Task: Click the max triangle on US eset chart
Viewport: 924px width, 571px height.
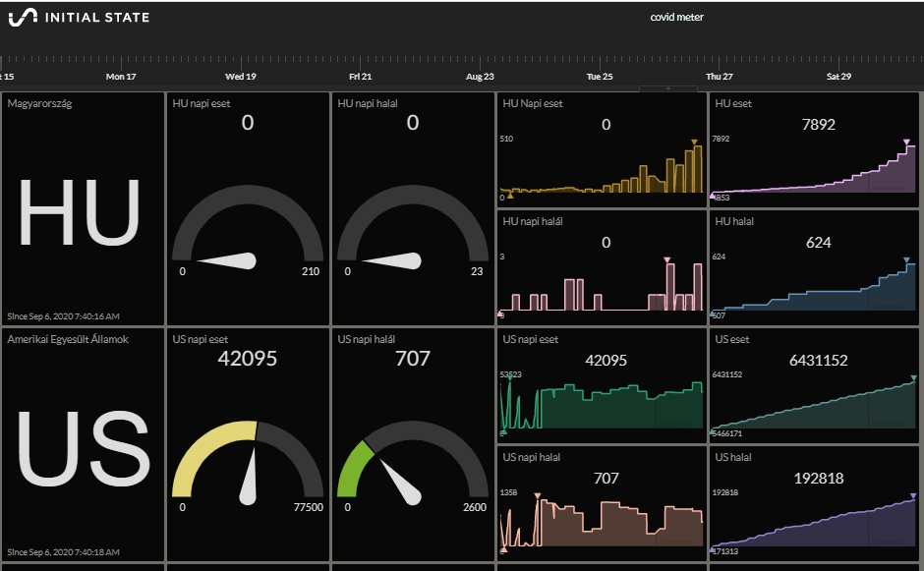Action: pos(913,378)
